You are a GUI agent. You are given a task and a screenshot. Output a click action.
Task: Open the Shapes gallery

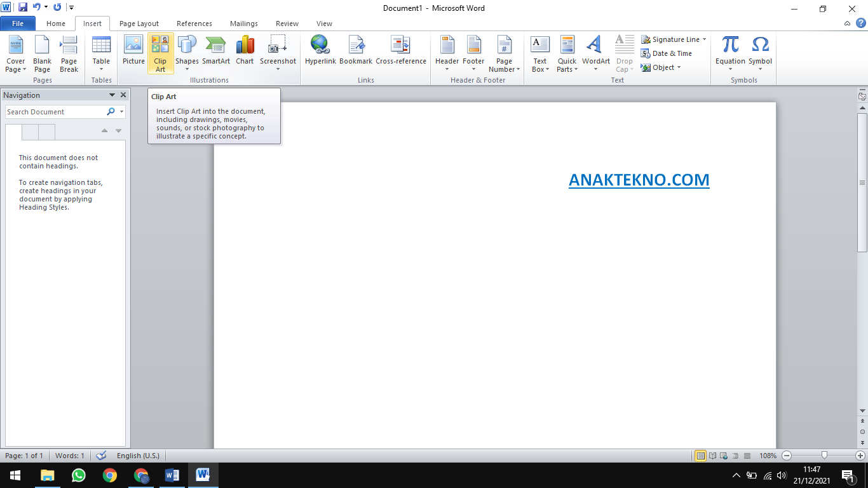pyautogui.click(x=187, y=54)
